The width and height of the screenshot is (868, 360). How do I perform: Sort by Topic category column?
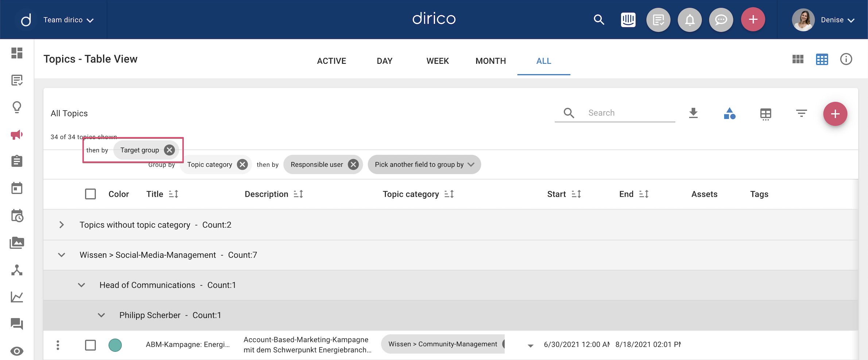(449, 194)
